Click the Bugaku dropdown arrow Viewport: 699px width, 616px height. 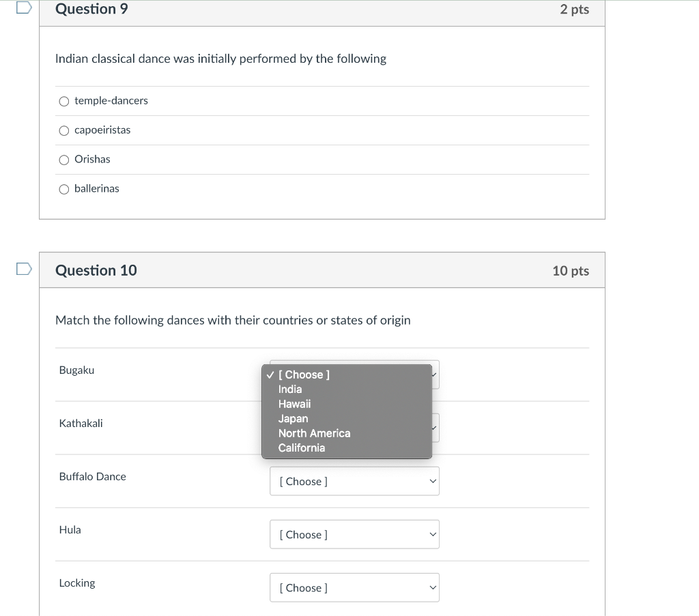click(x=434, y=375)
